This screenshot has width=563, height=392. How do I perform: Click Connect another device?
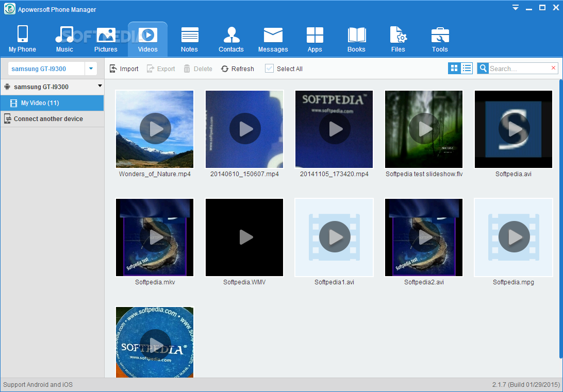pos(52,118)
